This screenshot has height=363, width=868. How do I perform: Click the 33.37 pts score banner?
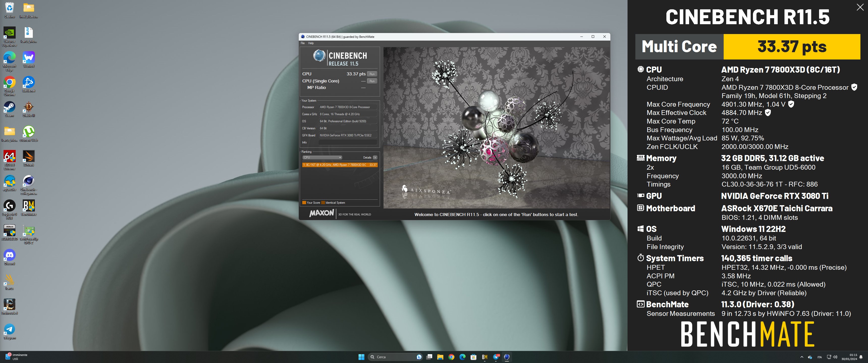pos(792,46)
